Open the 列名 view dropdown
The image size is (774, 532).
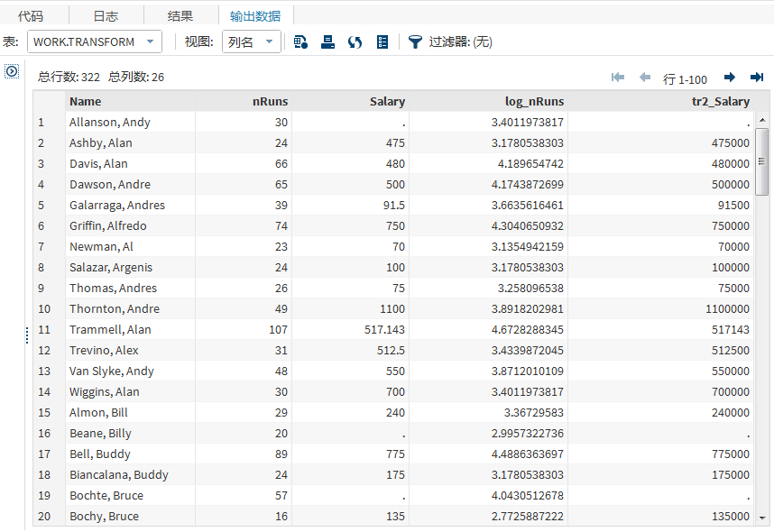[252, 41]
